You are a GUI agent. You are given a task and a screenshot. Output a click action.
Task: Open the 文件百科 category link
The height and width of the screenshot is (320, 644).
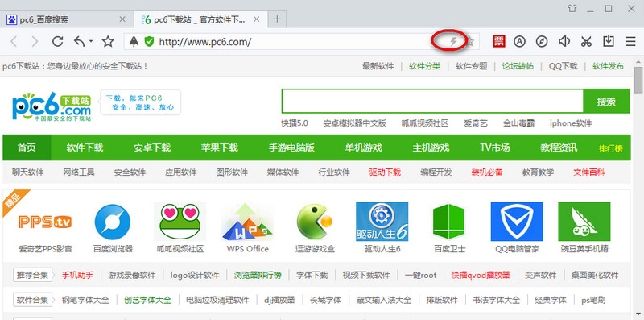tap(589, 172)
